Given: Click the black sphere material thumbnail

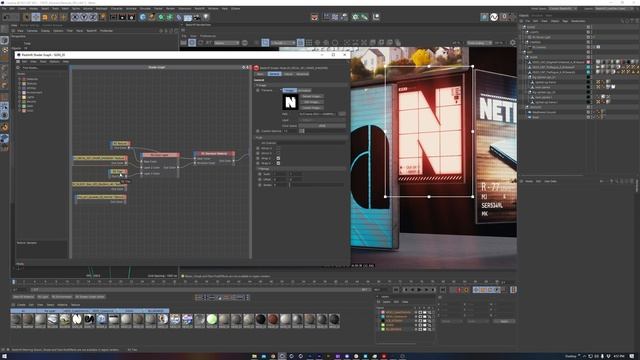Looking at the screenshot, I should pos(261,320).
